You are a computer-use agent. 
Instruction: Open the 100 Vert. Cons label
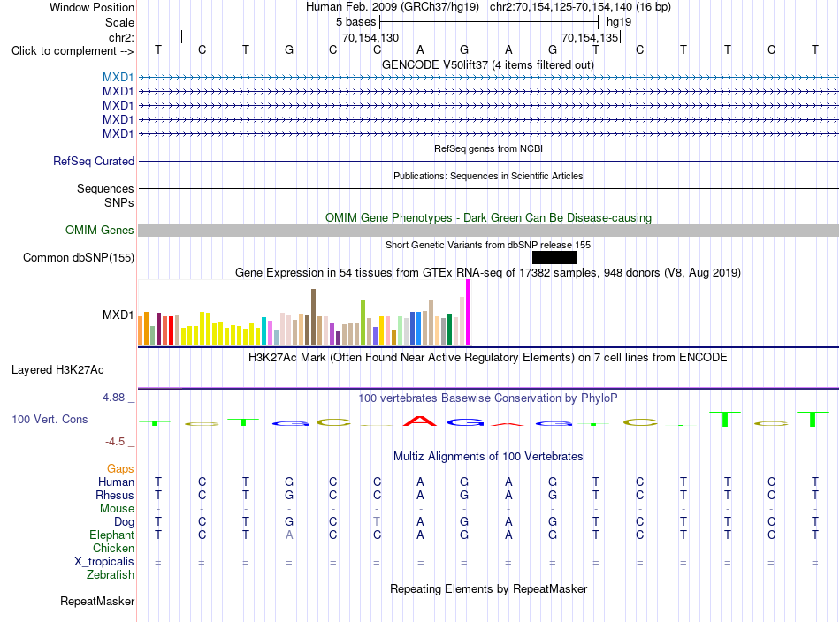coord(50,419)
